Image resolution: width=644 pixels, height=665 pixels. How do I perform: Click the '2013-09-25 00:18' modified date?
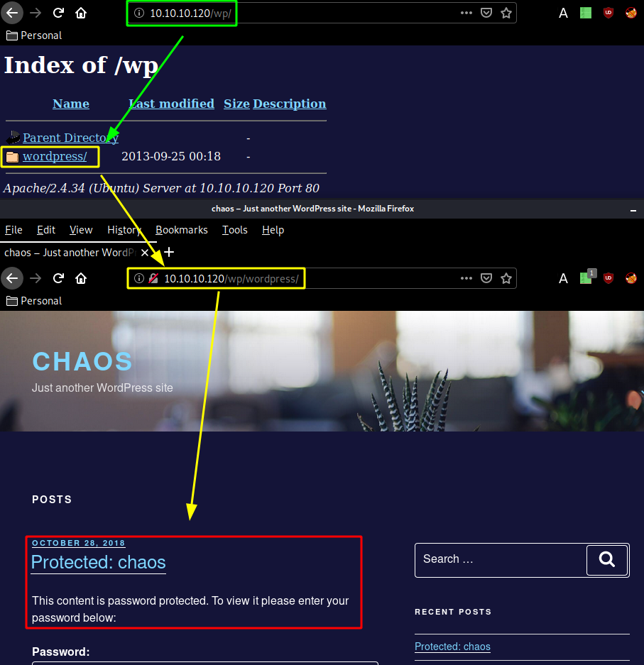tap(171, 157)
